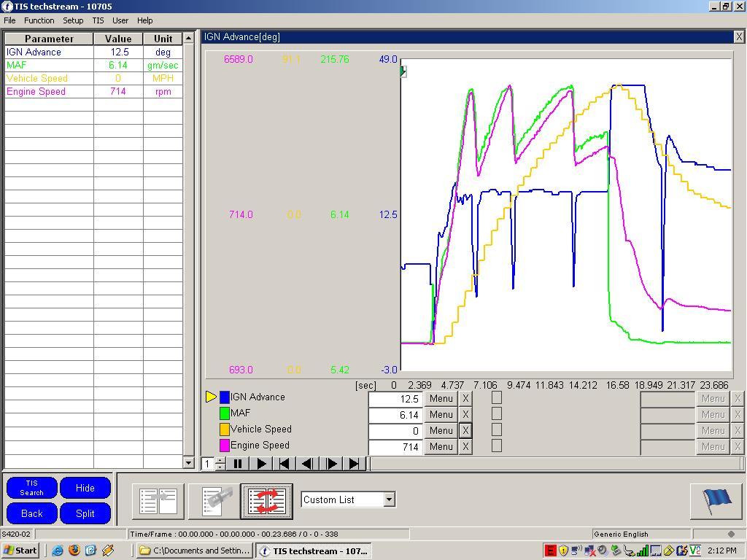The height and width of the screenshot is (560, 747).
Task: Jump to the first frame
Action: [x=285, y=464]
